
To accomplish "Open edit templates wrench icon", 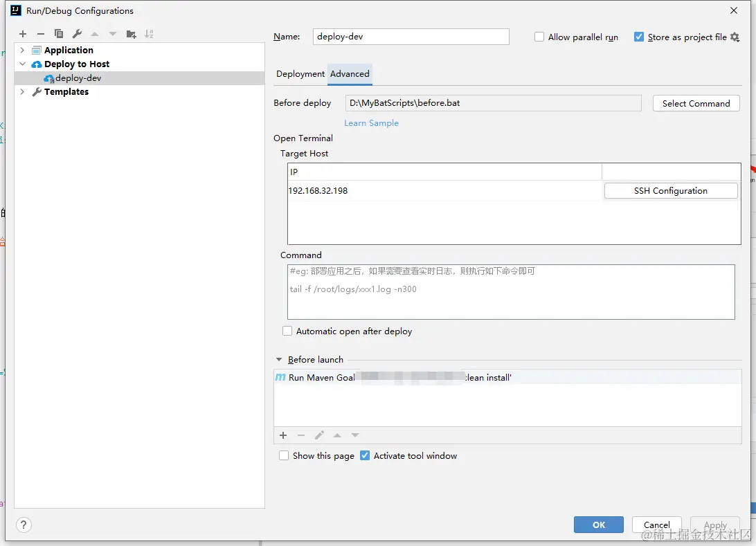I will 77,34.
